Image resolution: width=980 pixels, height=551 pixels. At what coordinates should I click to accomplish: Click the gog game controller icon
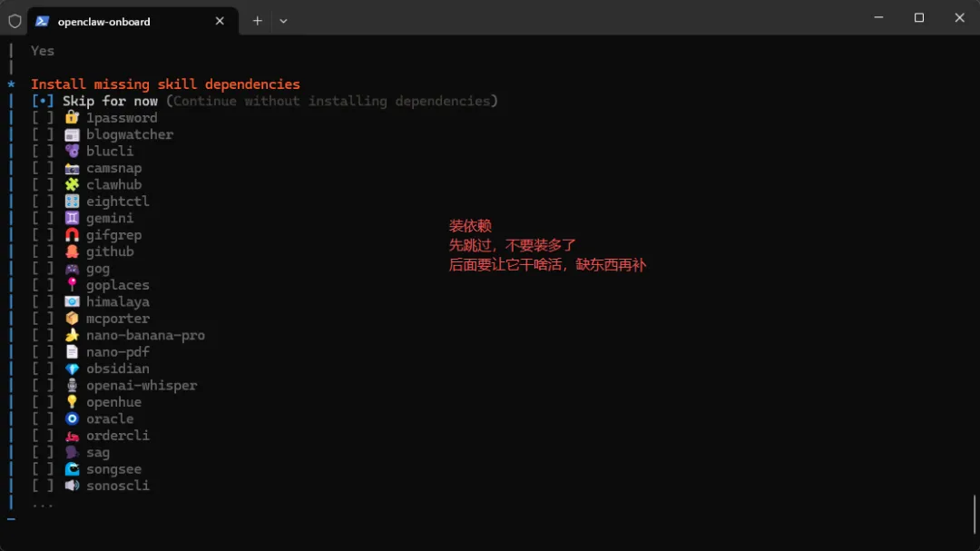point(72,269)
